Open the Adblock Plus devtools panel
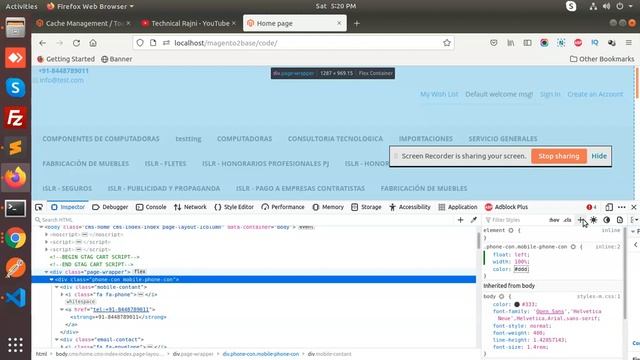This screenshot has width=640, height=360. click(506, 207)
